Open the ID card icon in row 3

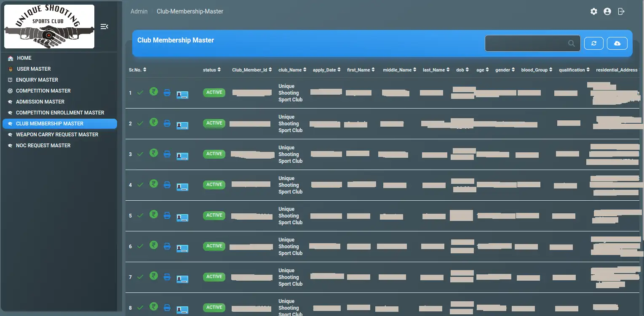182,156
